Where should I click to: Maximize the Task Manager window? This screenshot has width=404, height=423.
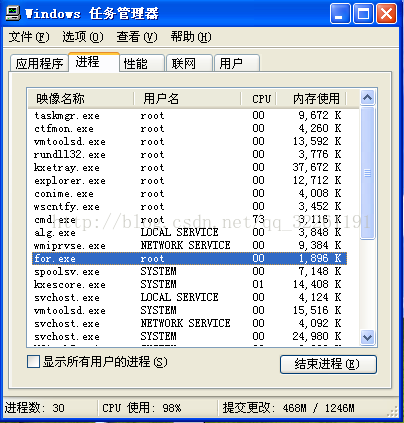(363, 14)
